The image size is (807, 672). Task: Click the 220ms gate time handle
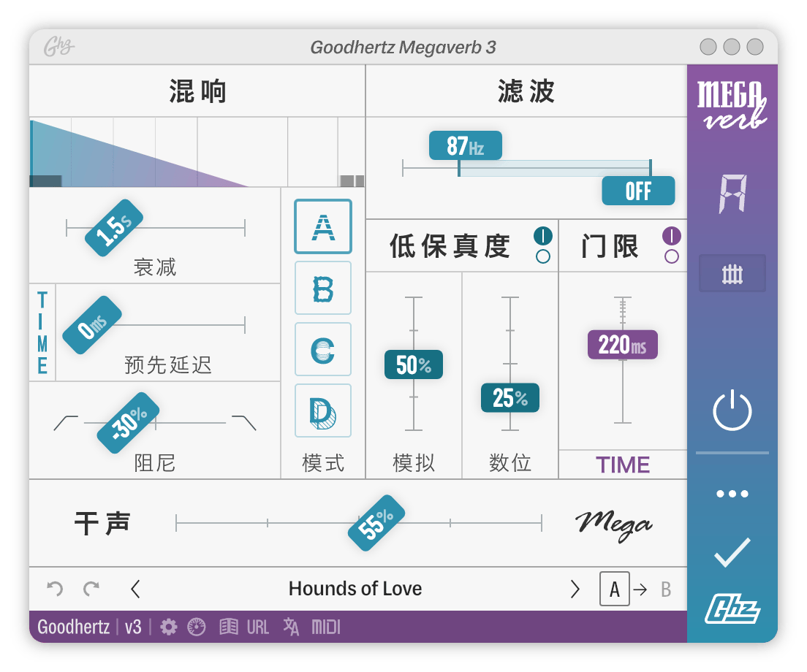[x=623, y=345]
